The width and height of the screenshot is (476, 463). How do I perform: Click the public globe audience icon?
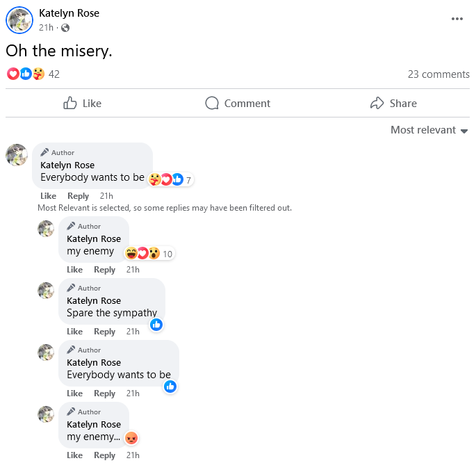click(x=65, y=28)
